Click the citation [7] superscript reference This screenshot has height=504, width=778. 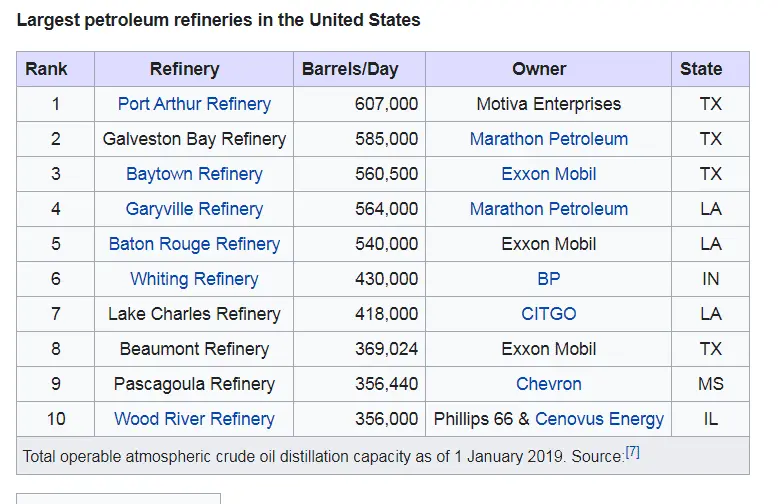(632, 453)
